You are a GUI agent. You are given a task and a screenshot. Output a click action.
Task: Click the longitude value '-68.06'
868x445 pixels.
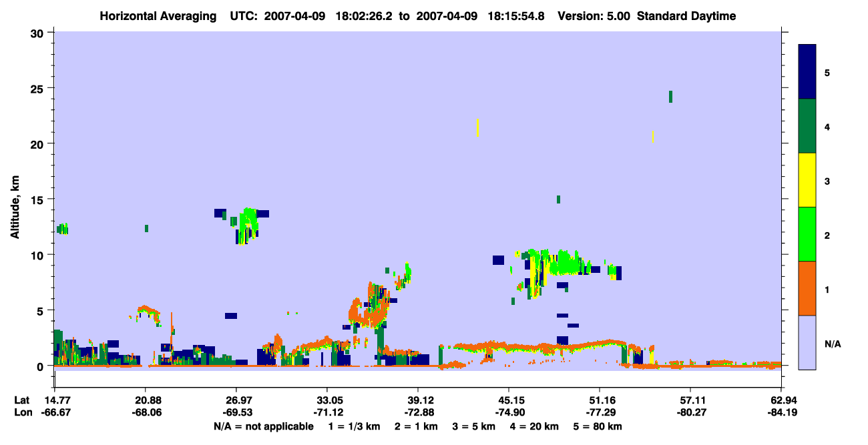coord(146,413)
